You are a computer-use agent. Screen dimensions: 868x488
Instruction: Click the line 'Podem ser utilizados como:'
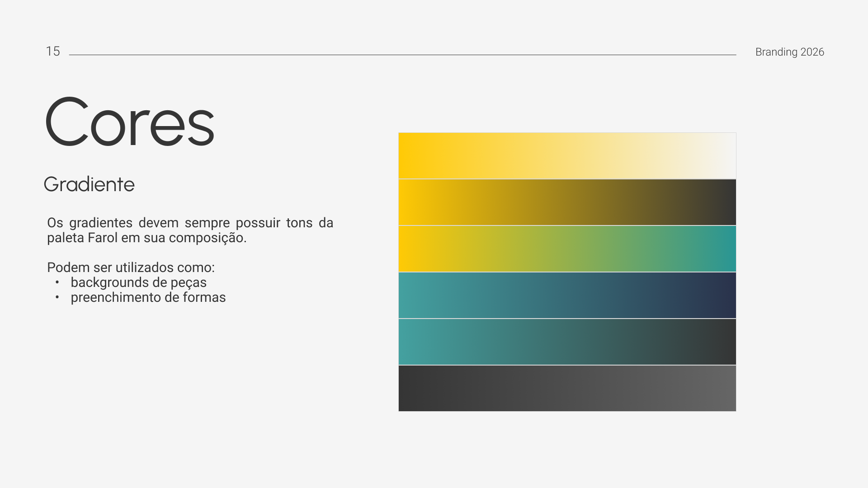pos(131,267)
